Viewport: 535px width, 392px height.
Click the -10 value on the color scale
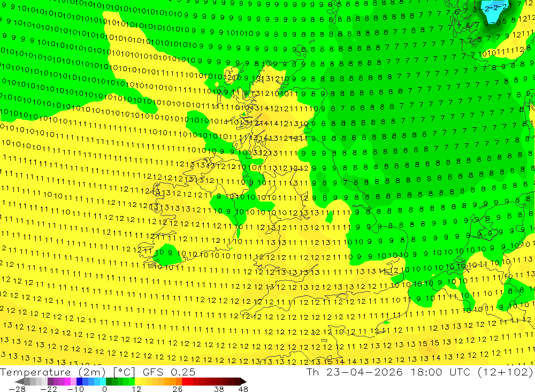tap(75, 389)
